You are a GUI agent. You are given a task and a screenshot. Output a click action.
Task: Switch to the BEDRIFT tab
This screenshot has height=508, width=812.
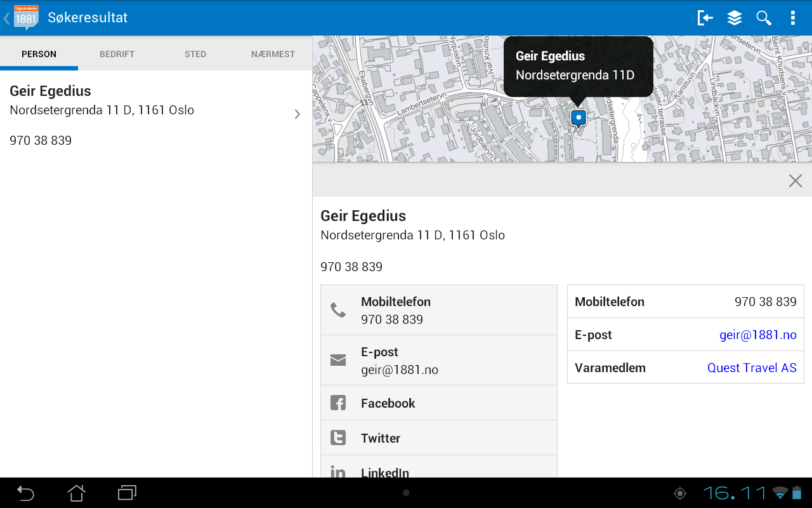[x=117, y=54]
